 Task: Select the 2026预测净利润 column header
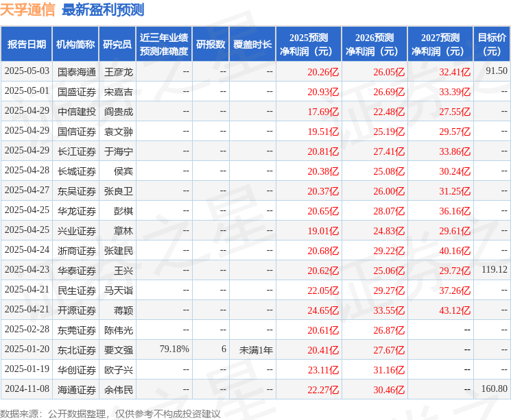[375, 44]
